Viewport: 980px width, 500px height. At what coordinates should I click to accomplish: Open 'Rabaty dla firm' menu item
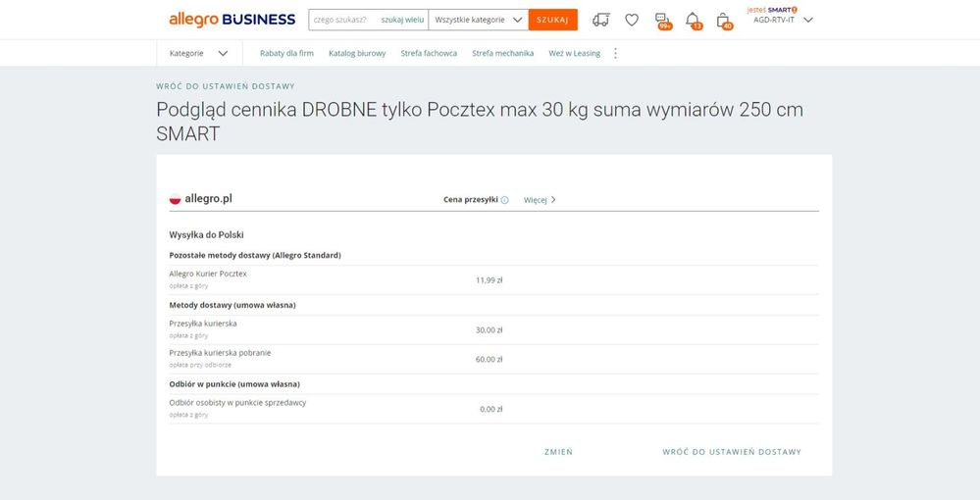coord(286,53)
